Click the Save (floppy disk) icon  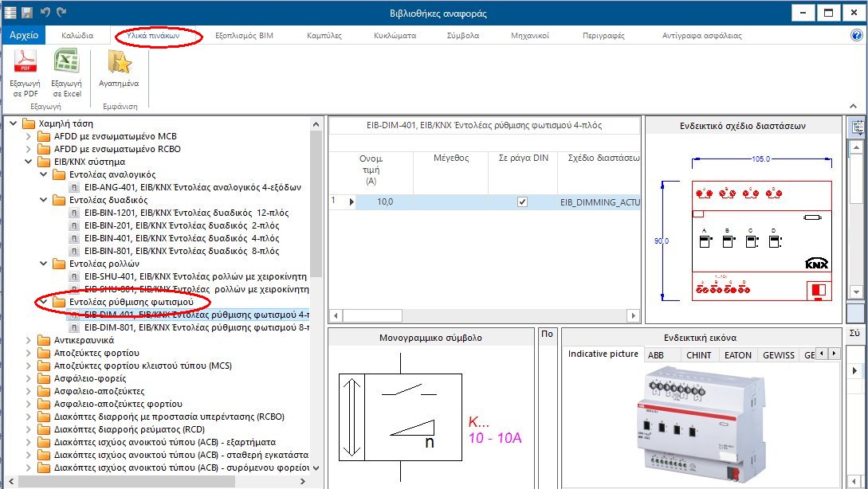[27, 12]
